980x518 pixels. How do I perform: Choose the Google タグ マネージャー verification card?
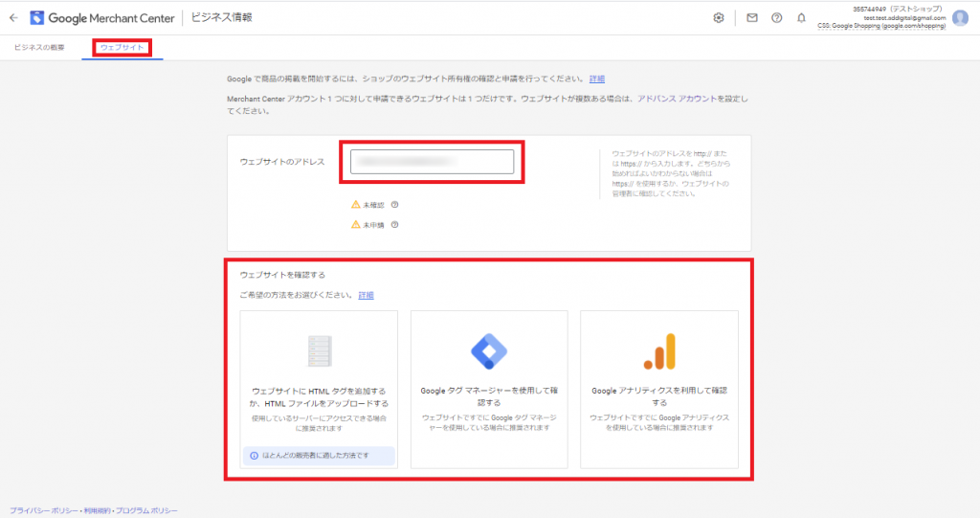(x=489, y=389)
